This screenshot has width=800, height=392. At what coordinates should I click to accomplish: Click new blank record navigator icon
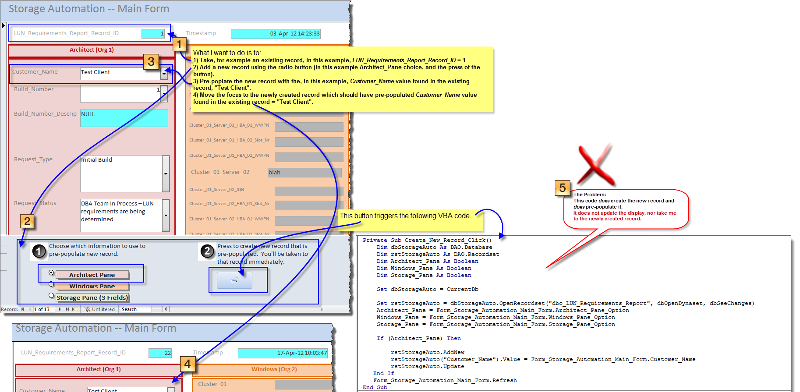tap(75, 309)
